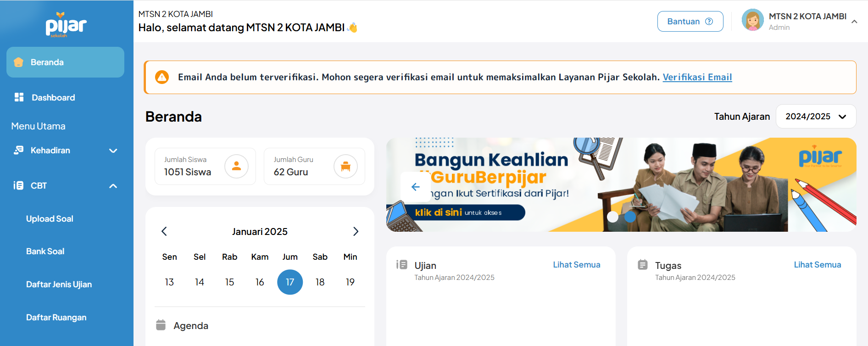Click the Agenda calendar icon
This screenshot has height=346, width=868.
coord(161,325)
